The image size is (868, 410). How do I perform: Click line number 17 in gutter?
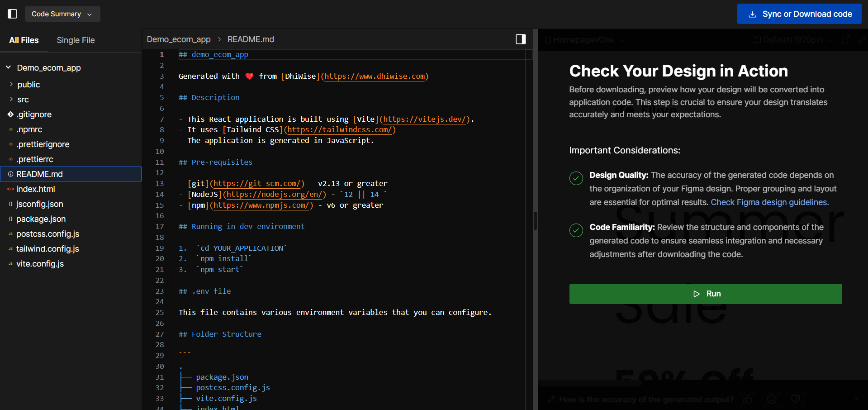[x=160, y=226]
